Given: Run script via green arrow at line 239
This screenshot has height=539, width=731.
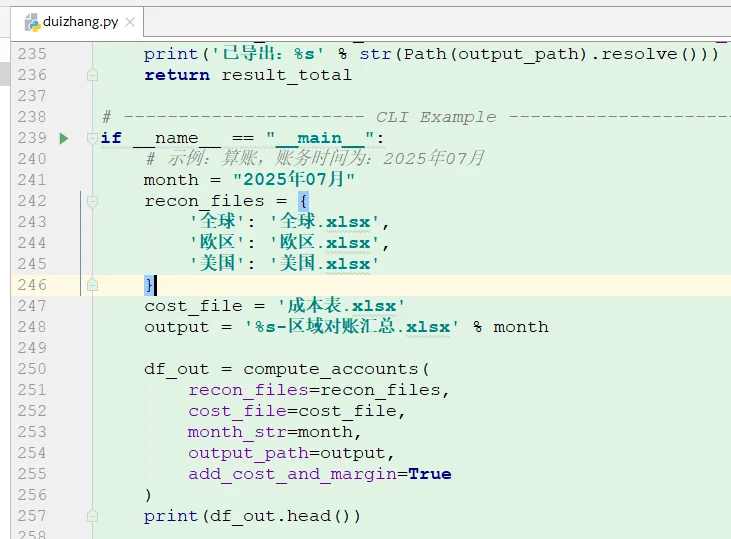Looking at the screenshot, I should point(64,138).
